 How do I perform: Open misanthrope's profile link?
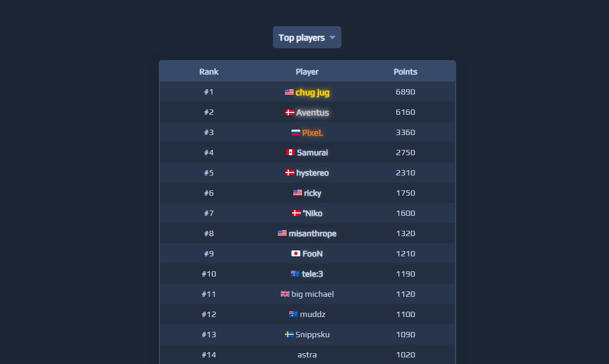[312, 234]
